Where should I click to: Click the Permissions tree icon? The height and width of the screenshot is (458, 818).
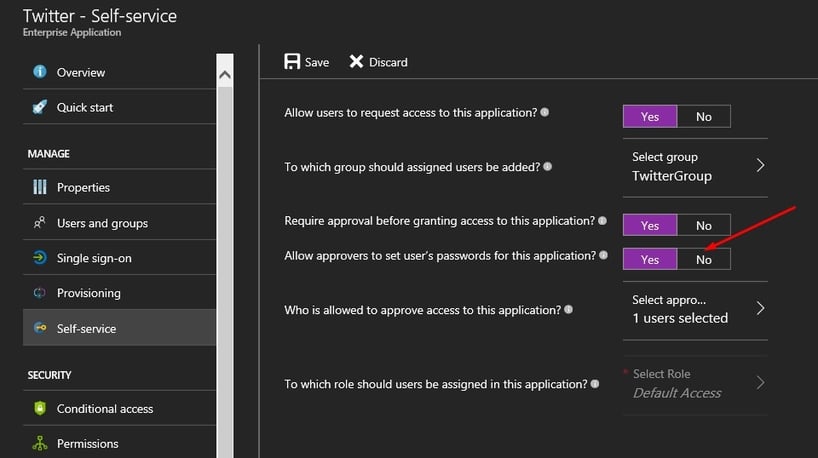pos(40,443)
